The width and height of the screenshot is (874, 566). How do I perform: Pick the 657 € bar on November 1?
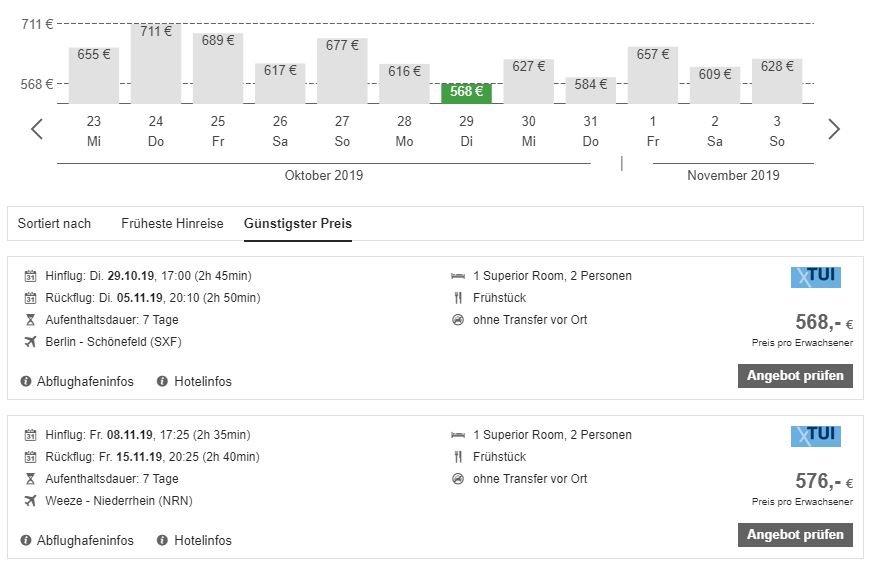[653, 74]
